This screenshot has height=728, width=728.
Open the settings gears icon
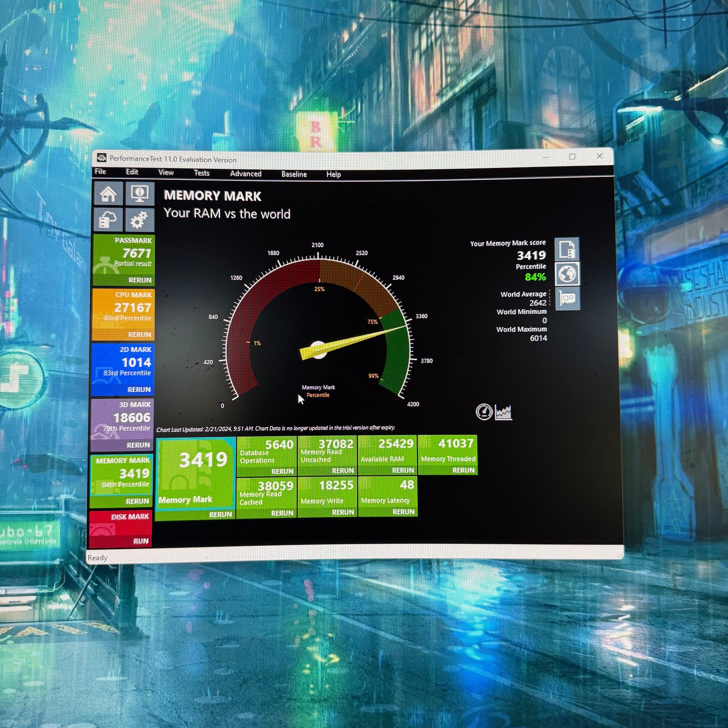139,220
